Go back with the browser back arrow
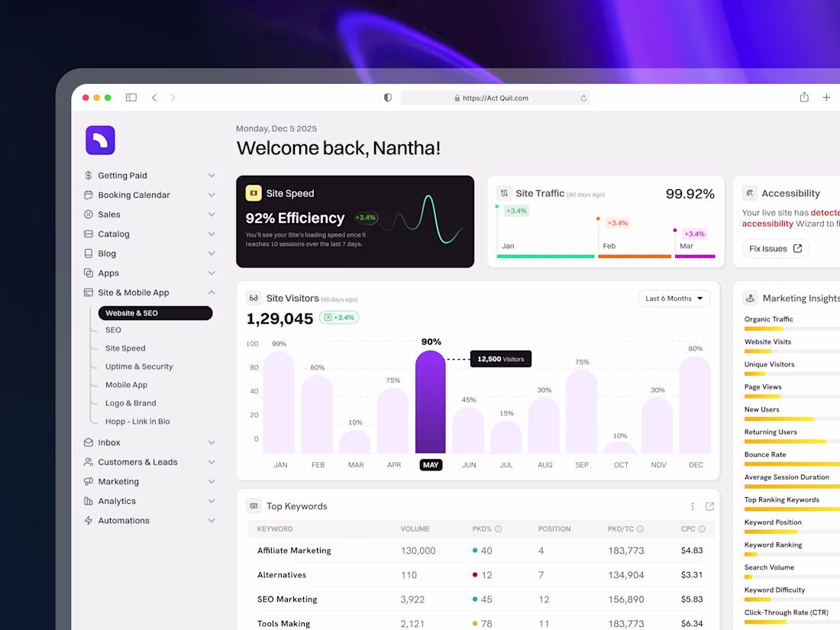The width and height of the screenshot is (840, 630). pos(154,98)
